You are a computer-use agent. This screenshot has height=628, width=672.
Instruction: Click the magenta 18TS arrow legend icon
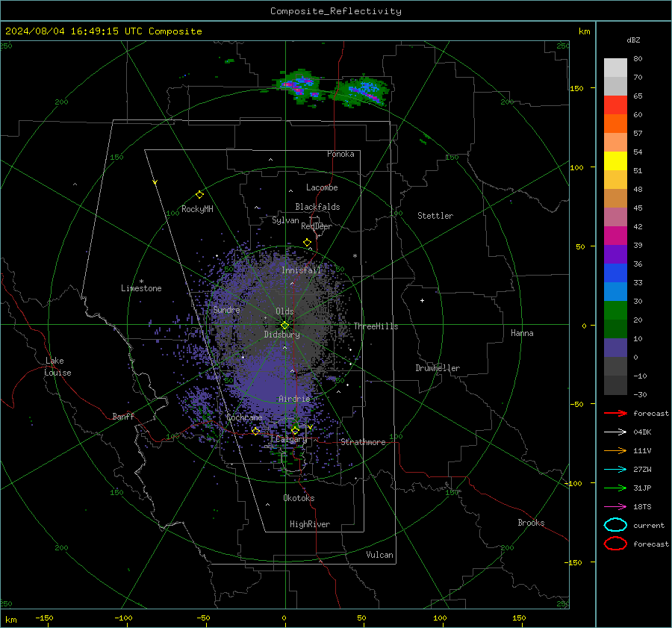(x=615, y=507)
